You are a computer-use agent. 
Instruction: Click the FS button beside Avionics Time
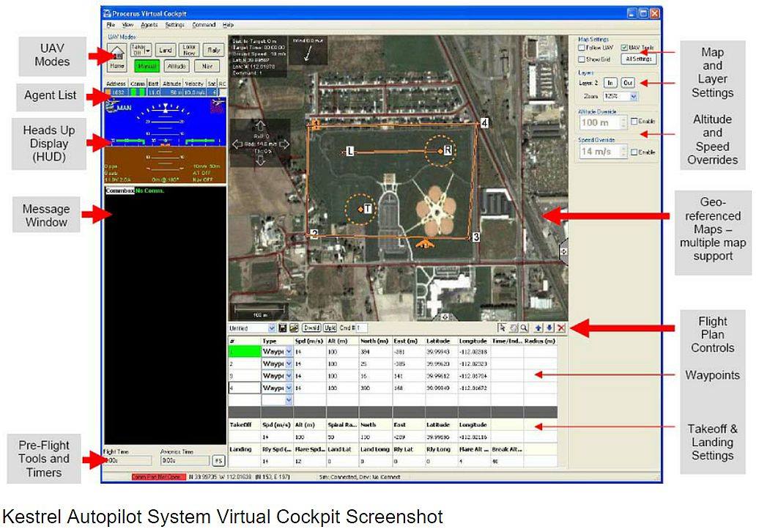click(x=218, y=460)
